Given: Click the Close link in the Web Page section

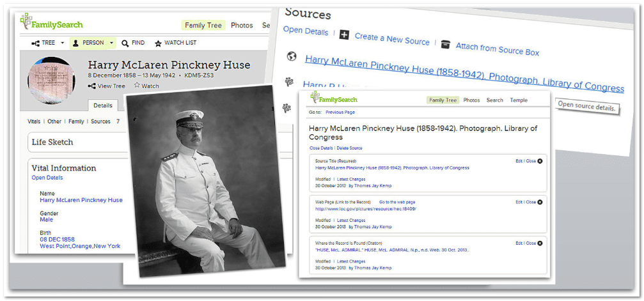Looking at the screenshot, I should (x=531, y=202).
